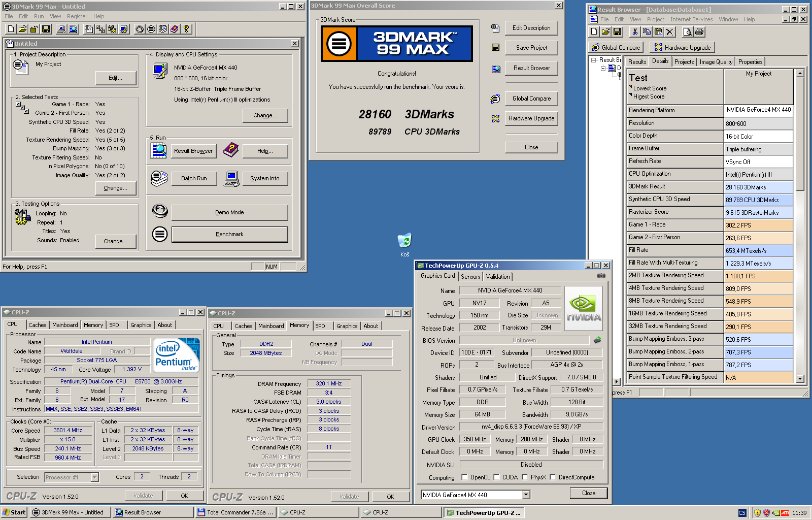Click Result Browser tree horizontal scroll right arrow
Viewport: 812px width, 520px height.
pyautogui.click(x=617, y=381)
